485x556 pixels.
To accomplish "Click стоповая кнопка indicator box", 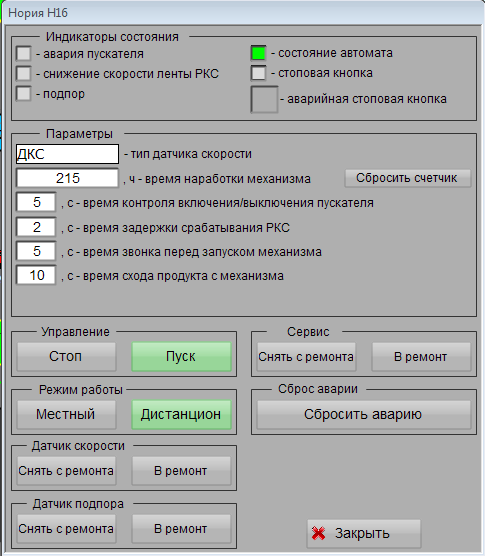I will coord(258,73).
